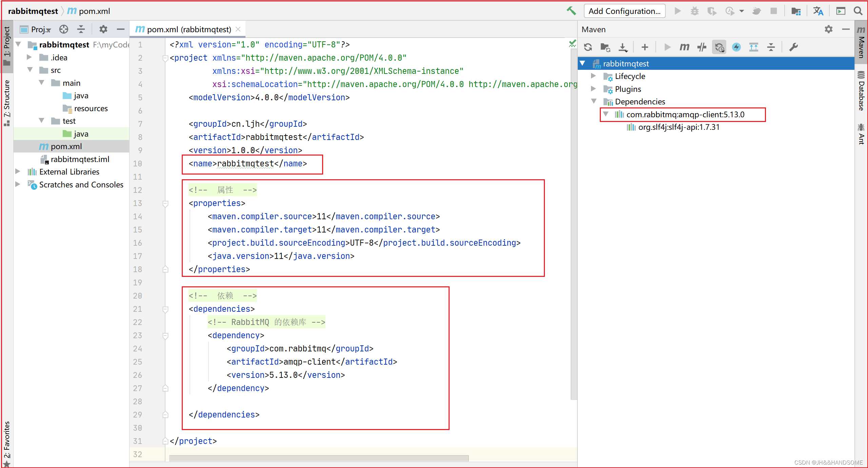Open the Database side tab
868x468 pixels.
pyautogui.click(x=861, y=91)
